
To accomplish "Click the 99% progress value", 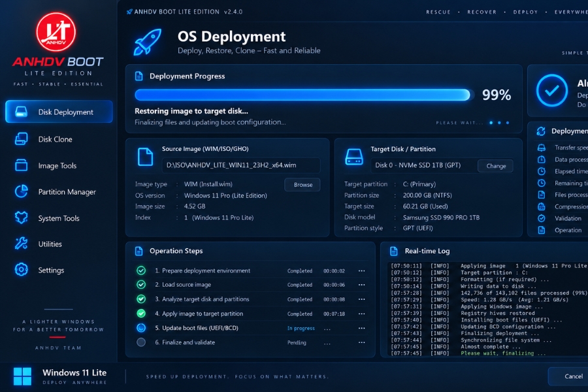I will pos(497,95).
